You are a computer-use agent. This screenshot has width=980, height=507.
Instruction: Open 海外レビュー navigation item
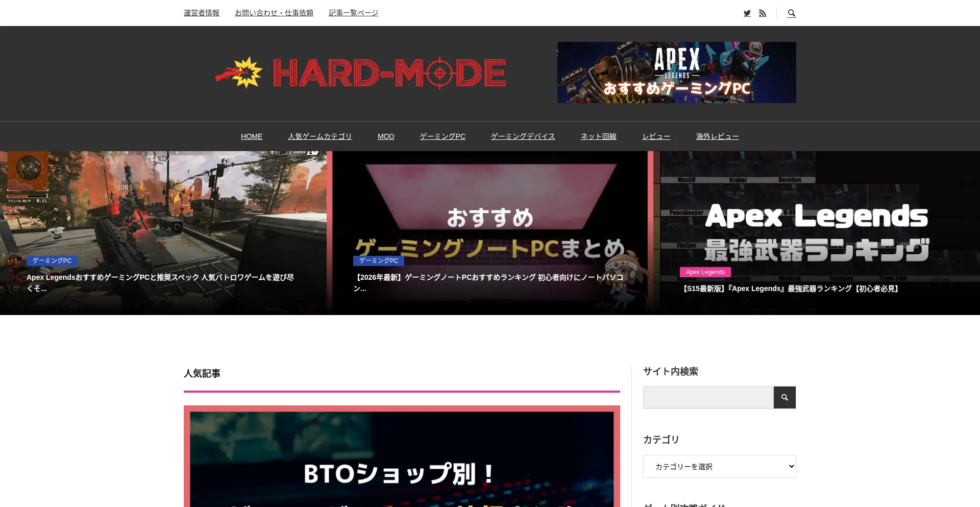click(718, 136)
